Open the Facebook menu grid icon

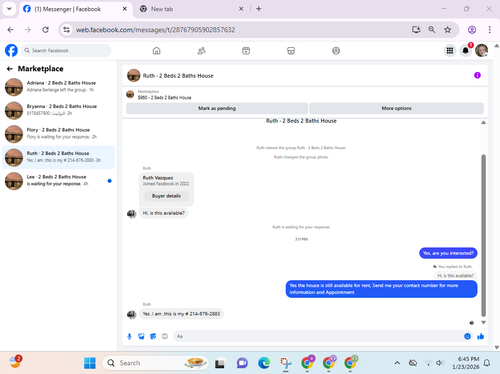coord(450,51)
